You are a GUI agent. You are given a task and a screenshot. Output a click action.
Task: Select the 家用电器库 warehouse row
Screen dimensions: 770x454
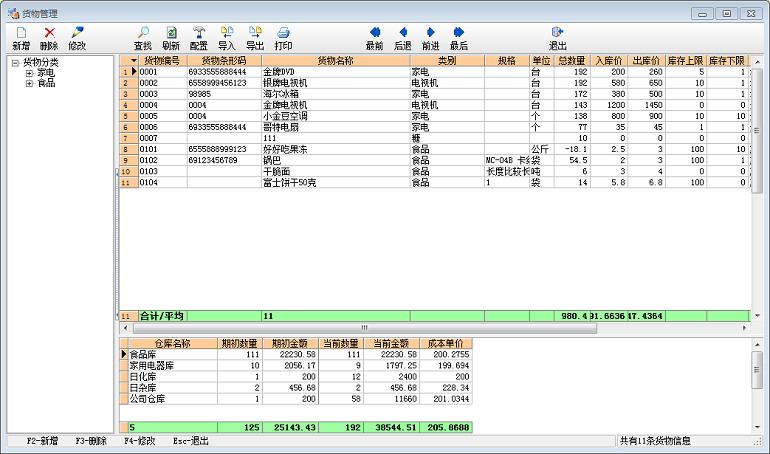160,365
